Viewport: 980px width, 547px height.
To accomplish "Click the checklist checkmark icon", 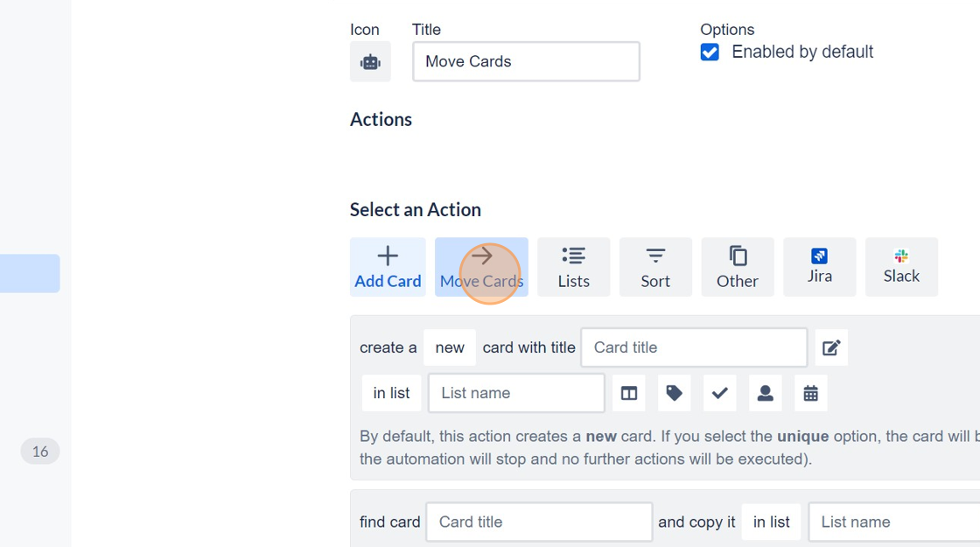I will click(x=719, y=393).
